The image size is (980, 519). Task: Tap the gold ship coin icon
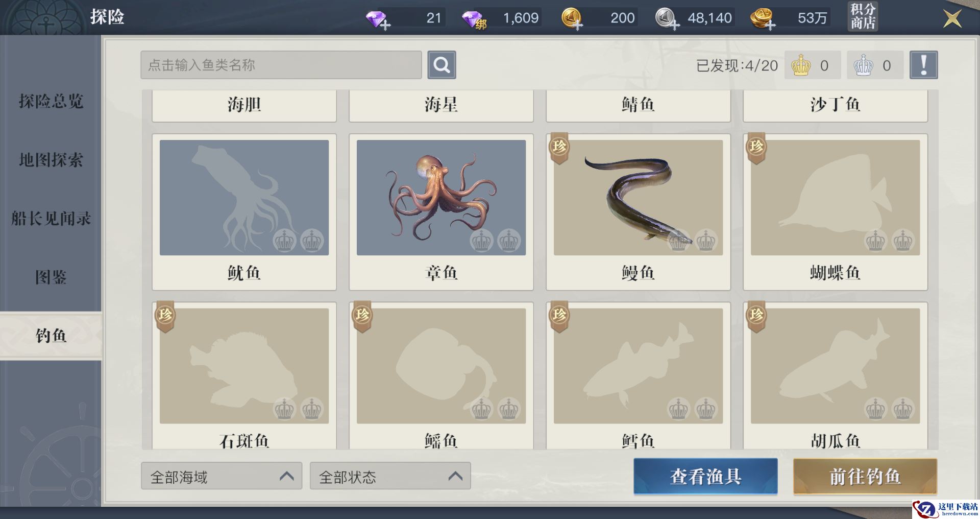point(572,19)
